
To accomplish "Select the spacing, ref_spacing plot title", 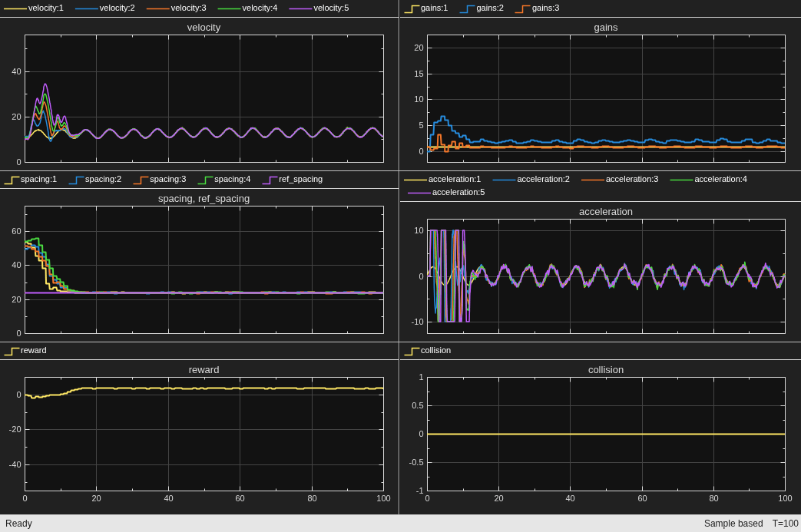I will coord(204,199).
